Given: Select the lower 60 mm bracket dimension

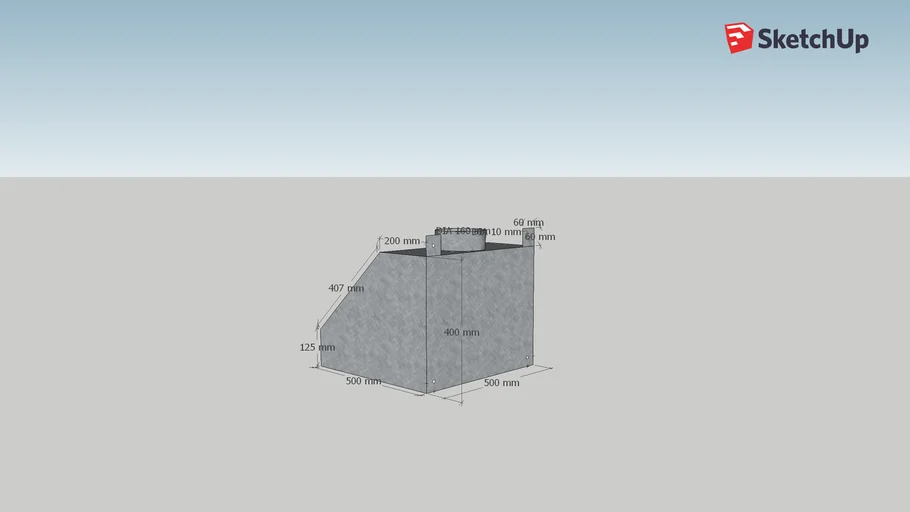Looking at the screenshot, I should point(540,237).
